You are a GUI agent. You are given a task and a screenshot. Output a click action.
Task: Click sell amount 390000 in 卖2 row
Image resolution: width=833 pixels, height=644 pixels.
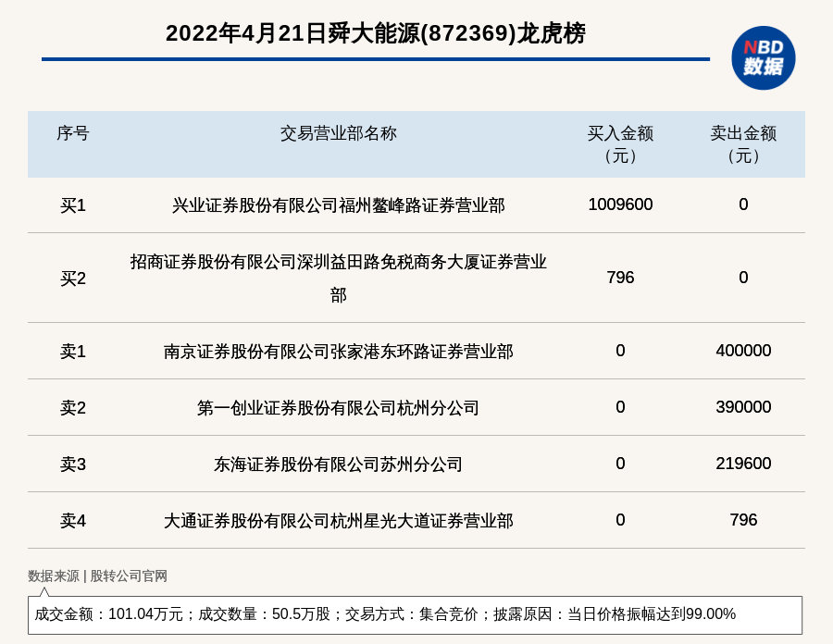(x=743, y=407)
